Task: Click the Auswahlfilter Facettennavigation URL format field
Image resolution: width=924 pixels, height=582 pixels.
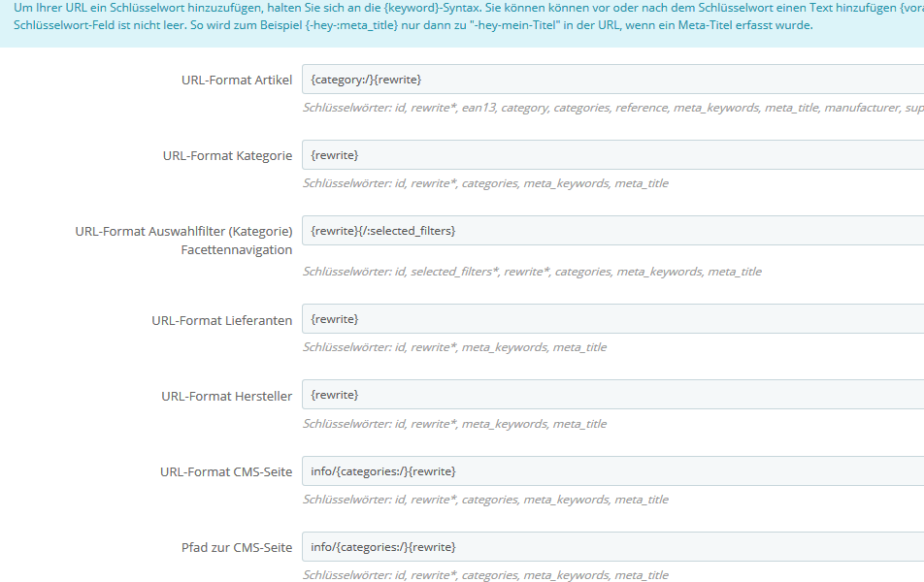Action: click(x=582, y=231)
